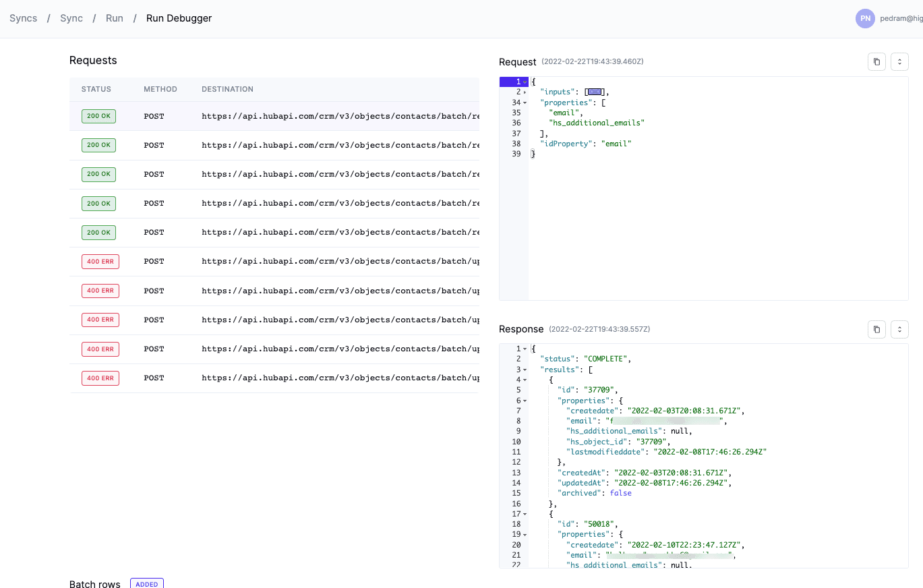This screenshot has height=588, width=923.
Task: Copy the Request JSON to clipboard
Action: coord(876,62)
